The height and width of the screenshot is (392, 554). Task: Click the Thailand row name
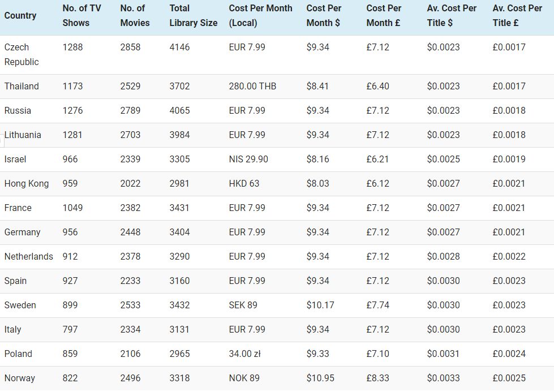pyautogui.click(x=22, y=86)
